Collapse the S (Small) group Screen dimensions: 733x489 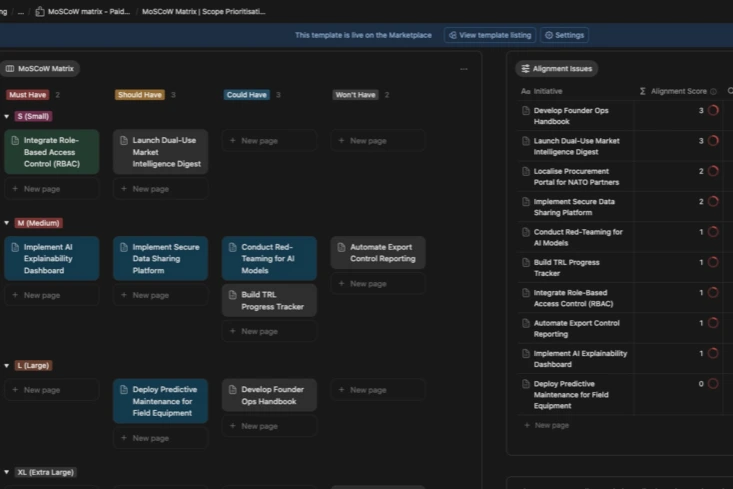(x=7, y=116)
